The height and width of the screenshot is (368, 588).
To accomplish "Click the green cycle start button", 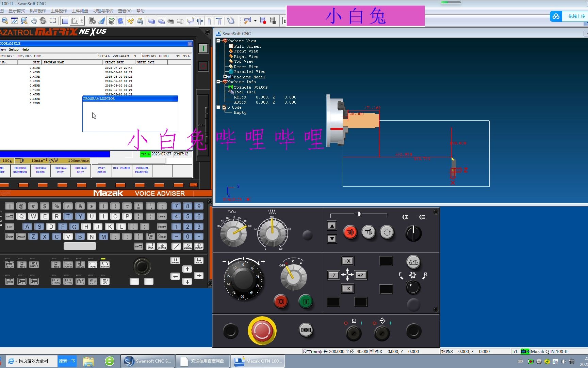I will click(306, 302).
